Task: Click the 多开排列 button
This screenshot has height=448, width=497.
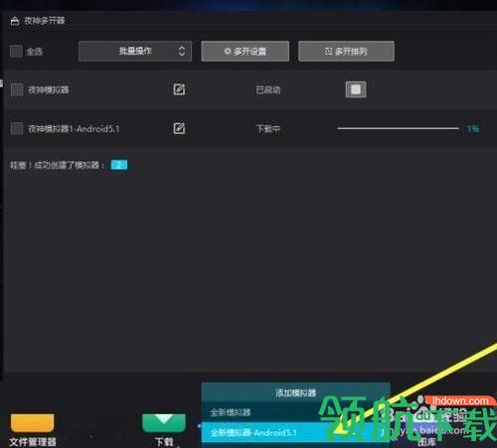Action: [346, 52]
